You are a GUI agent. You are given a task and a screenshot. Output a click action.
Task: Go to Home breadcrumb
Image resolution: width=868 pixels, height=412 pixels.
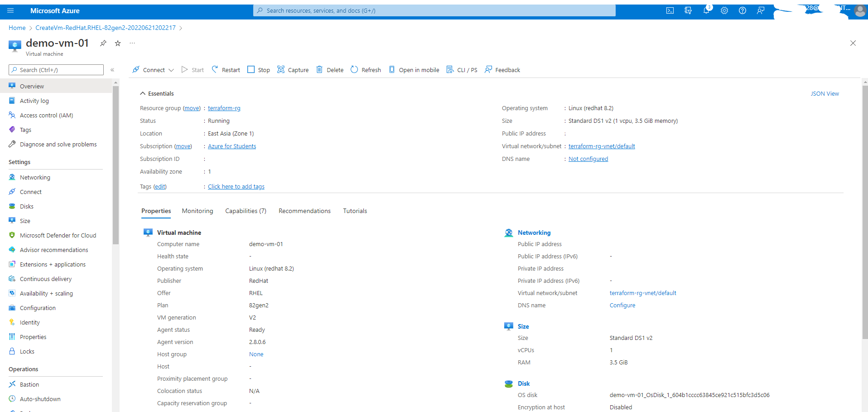coord(17,28)
